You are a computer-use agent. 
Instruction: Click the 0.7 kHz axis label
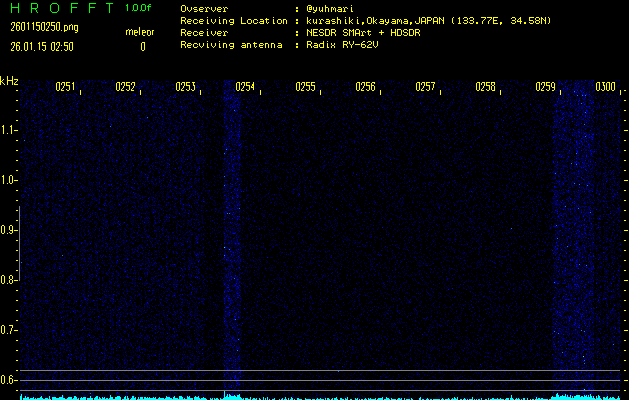point(7,330)
